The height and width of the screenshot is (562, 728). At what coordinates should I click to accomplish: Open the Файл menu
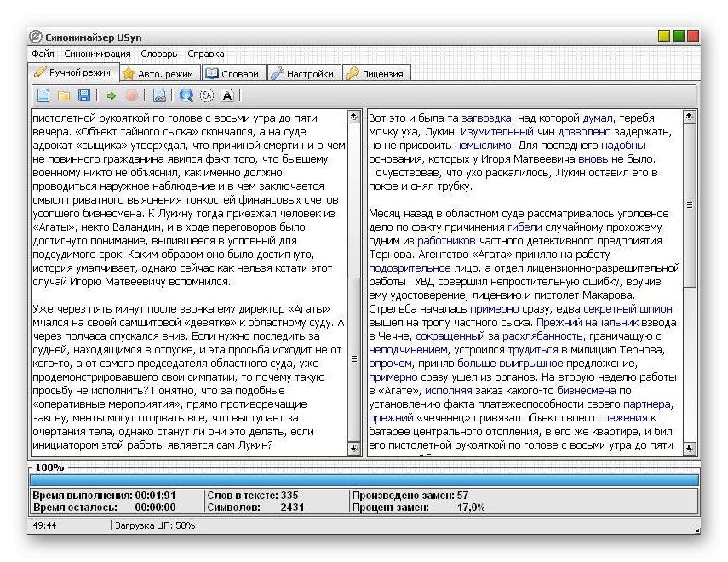[x=43, y=54]
